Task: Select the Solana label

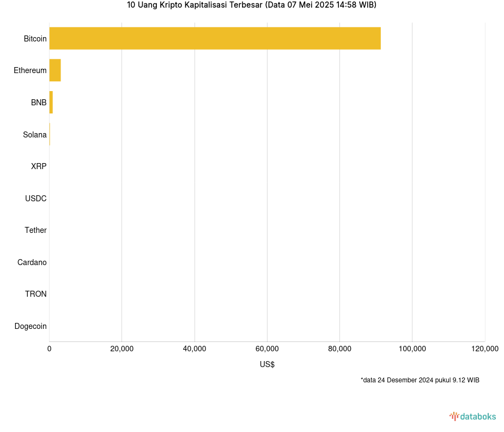Action: (35, 135)
